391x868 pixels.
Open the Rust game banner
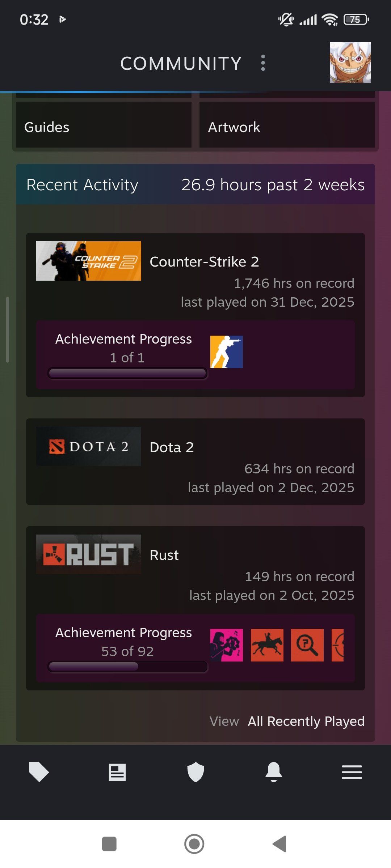89,554
